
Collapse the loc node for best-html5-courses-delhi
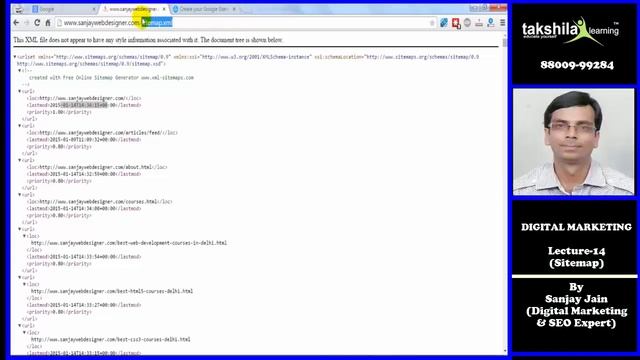24,284
